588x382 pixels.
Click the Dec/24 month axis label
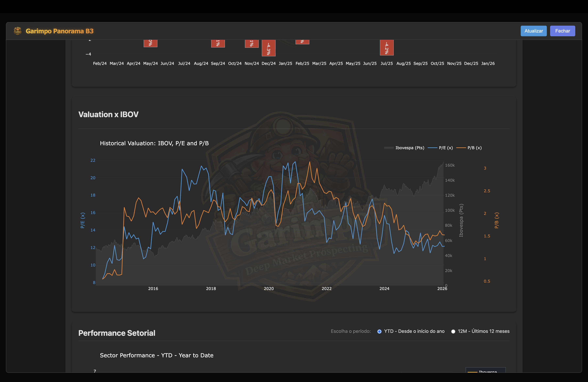point(269,64)
